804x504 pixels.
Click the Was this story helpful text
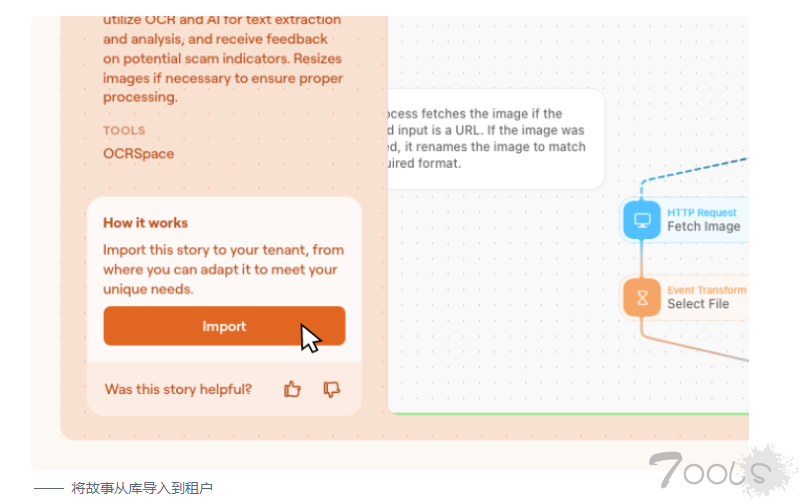(x=178, y=389)
